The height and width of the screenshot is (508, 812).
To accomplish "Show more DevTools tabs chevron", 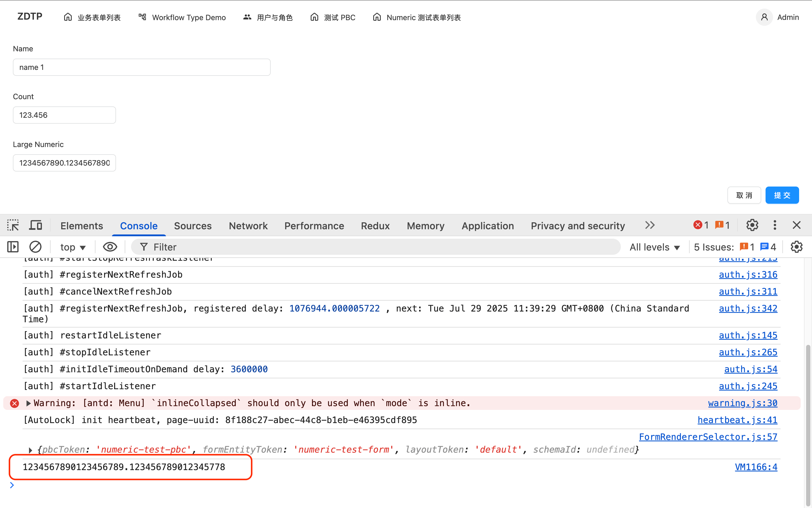I will pos(650,225).
